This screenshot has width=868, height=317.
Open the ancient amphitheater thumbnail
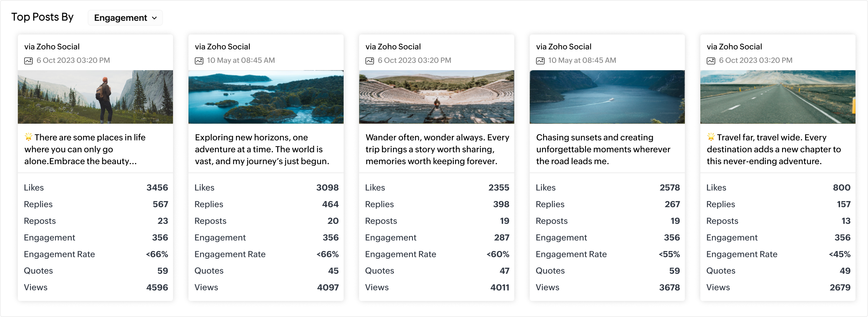coord(436,97)
